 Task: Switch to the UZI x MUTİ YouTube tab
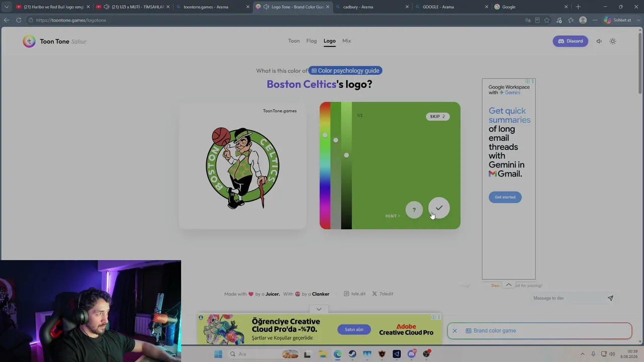click(133, 7)
